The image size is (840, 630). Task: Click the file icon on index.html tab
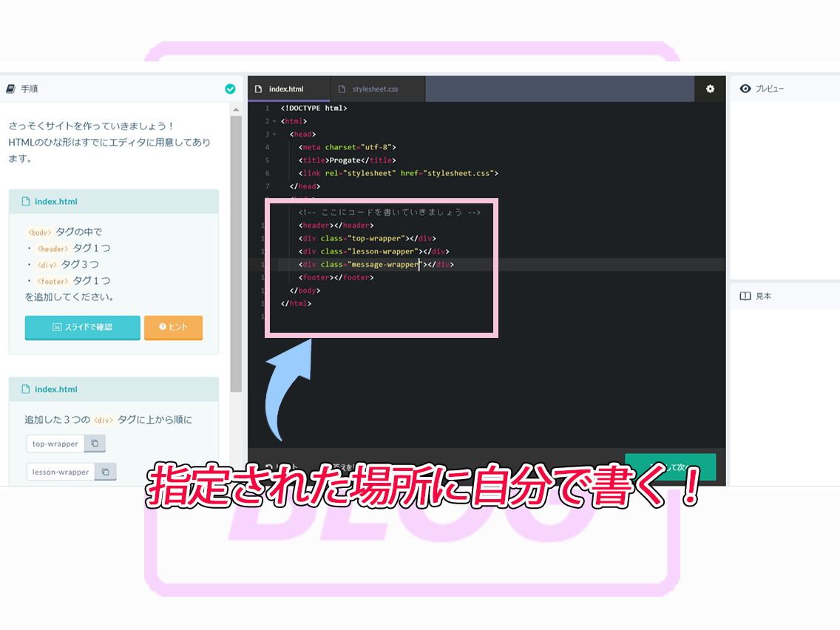point(258,89)
